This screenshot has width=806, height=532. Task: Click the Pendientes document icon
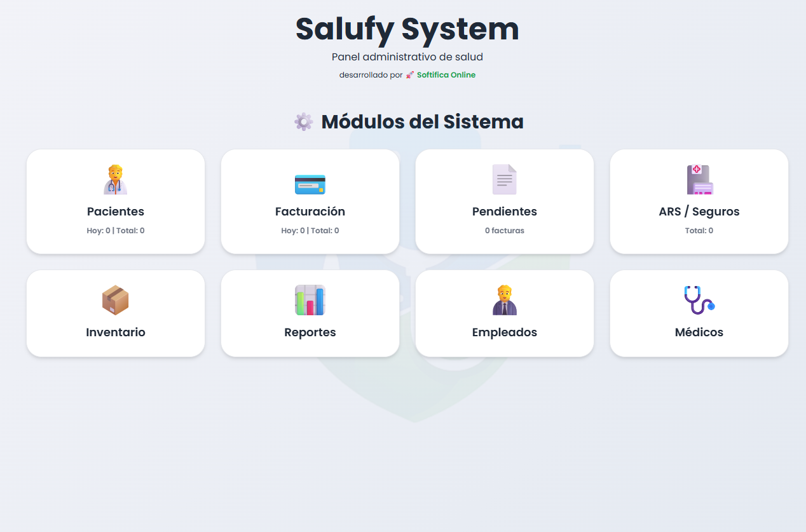point(504,179)
